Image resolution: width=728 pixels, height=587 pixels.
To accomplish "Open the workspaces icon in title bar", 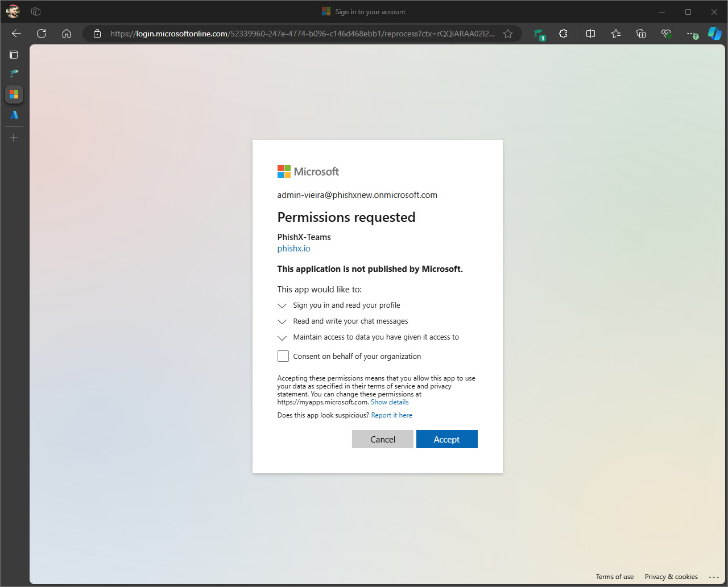I will pos(36,11).
